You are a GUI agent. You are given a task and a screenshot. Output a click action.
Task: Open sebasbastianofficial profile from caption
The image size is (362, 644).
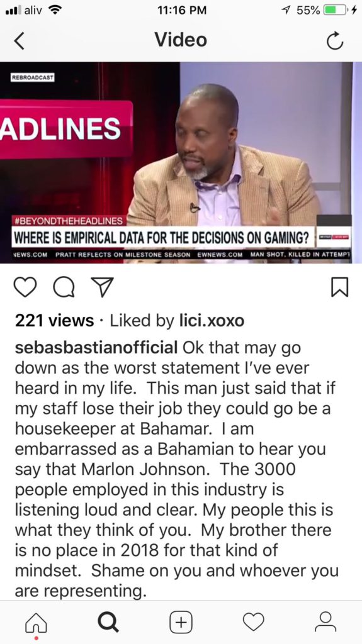[96, 347]
